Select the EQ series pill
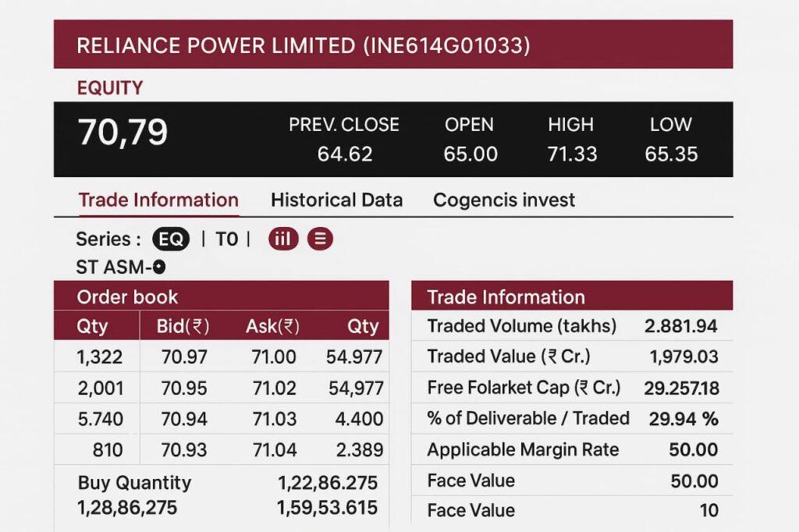 tap(170, 239)
